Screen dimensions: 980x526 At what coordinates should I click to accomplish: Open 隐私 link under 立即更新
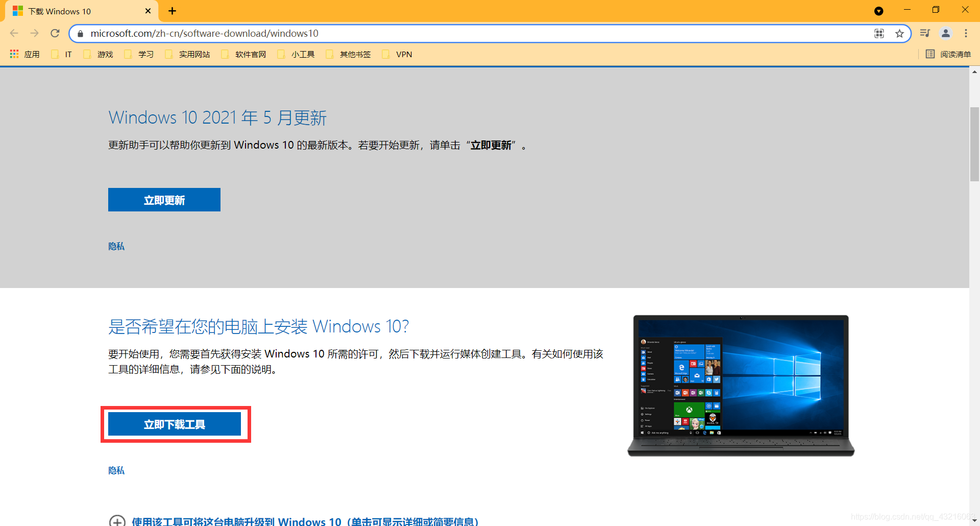point(116,246)
